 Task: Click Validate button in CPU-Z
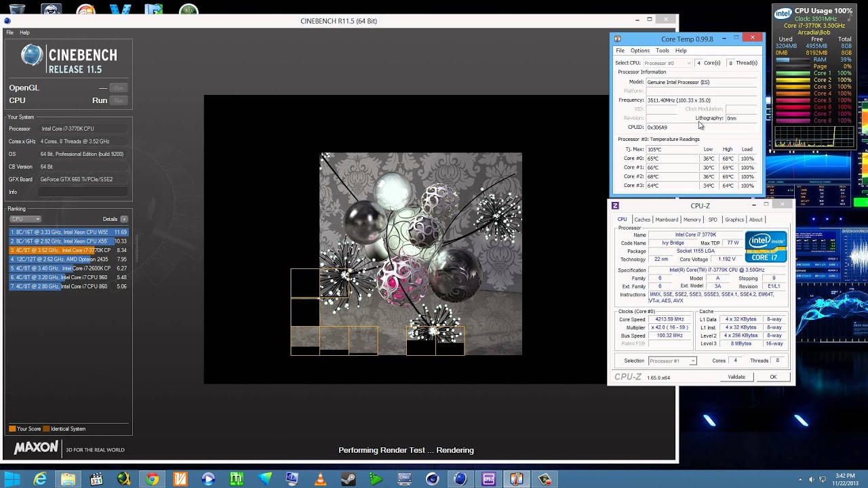point(736,377)
